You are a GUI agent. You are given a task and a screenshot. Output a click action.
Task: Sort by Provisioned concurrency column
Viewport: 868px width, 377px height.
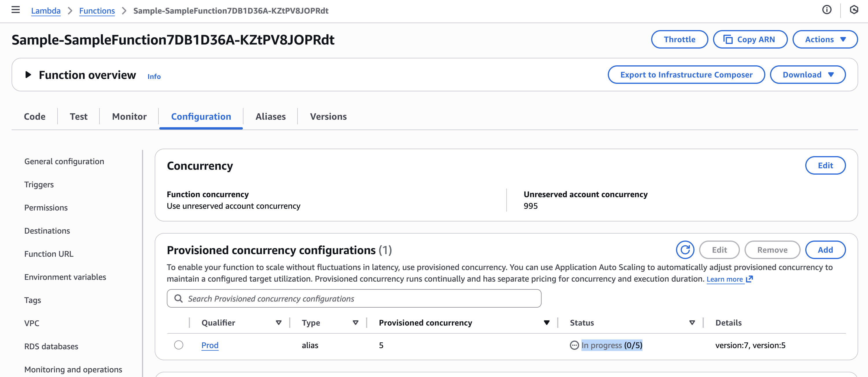click(546, 322)
